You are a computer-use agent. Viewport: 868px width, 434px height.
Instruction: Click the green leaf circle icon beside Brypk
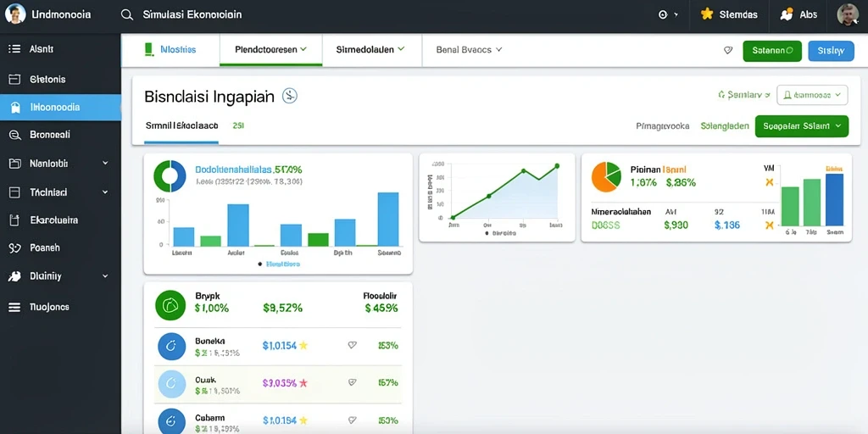click(x=170, y=305)
